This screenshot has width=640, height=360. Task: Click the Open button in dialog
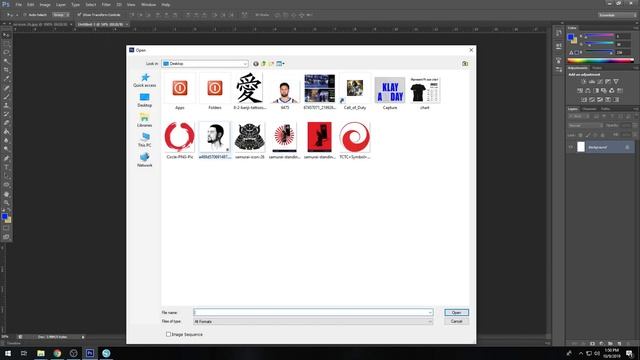pos(456,313)
